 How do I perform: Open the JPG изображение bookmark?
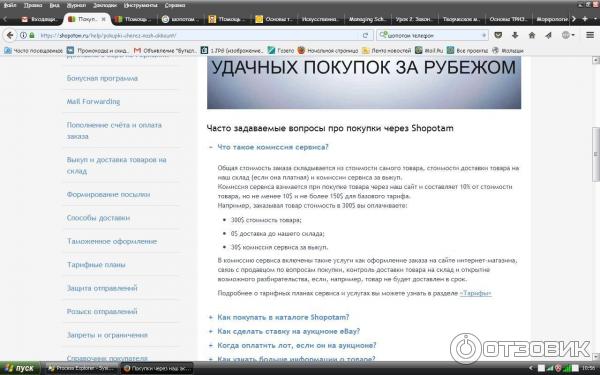[x=232, y=51]
